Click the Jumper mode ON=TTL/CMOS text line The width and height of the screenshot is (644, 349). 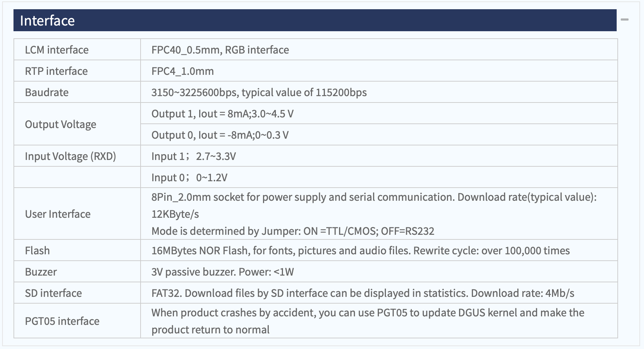tap(293, 231)
